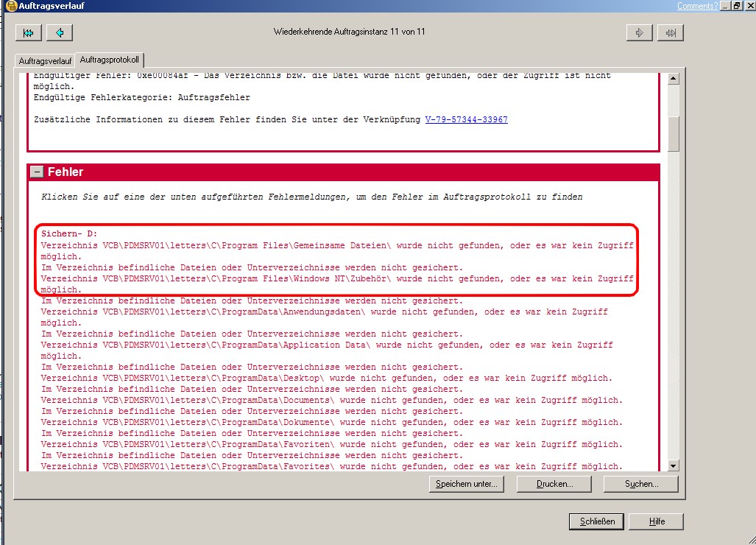
Task: Switch to the Auftragsverlauf tab
Action: tap(45, 60)
